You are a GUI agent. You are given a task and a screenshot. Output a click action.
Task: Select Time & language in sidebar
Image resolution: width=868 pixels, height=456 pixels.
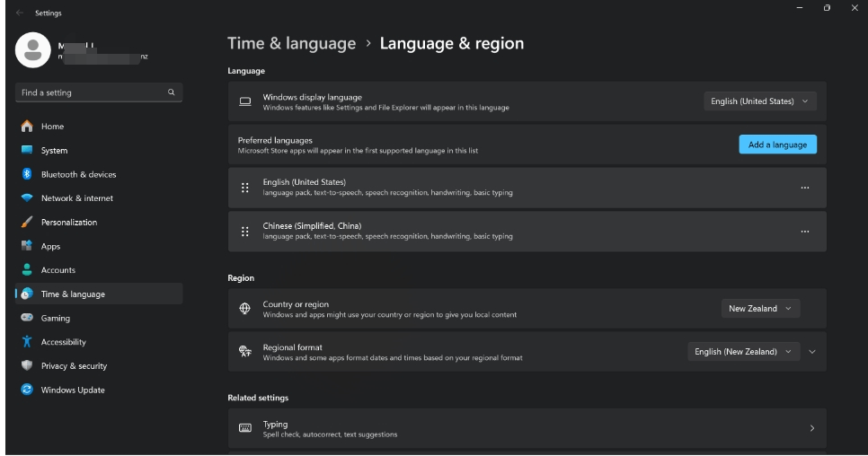coord(99,294)
